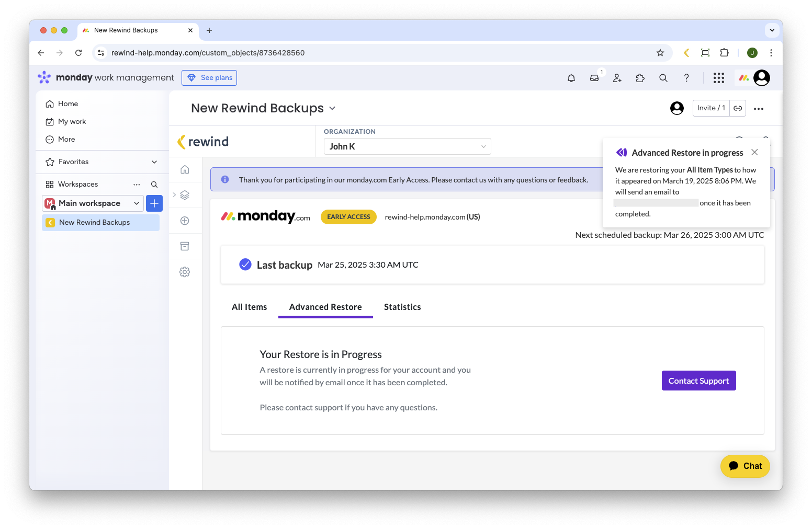Click the site info icon in address bar

[x=101, y=53]
